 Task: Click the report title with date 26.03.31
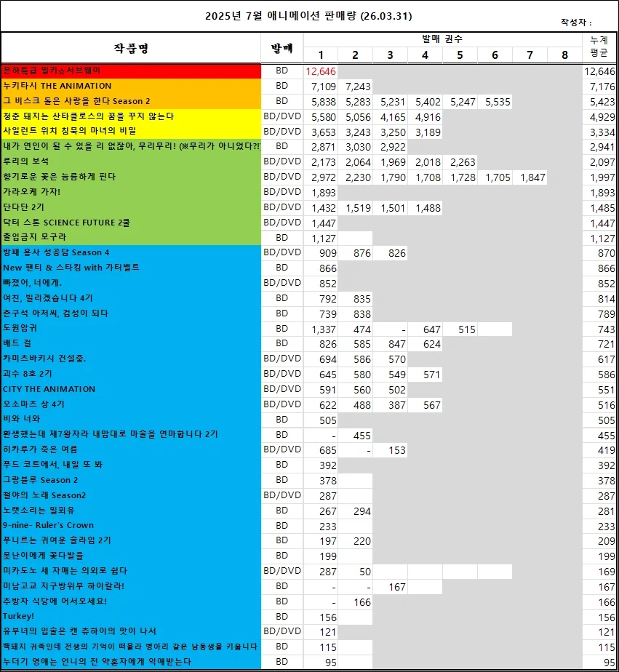[309, 14]
